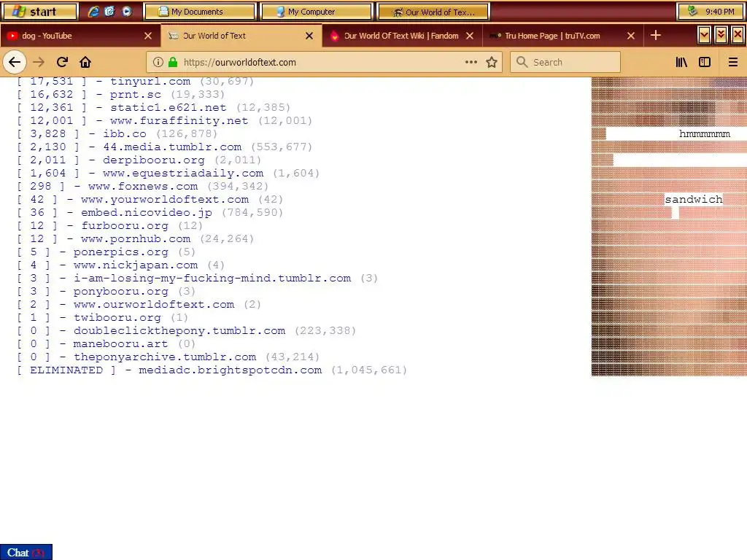747x560 pixels.
Task: Close the dog - YouTube tab
Action: click(148, 36)
